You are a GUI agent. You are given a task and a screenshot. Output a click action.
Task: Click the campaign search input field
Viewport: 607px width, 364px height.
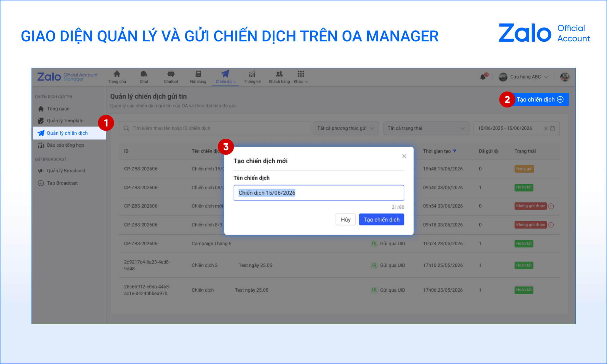[x=215, y=128]
